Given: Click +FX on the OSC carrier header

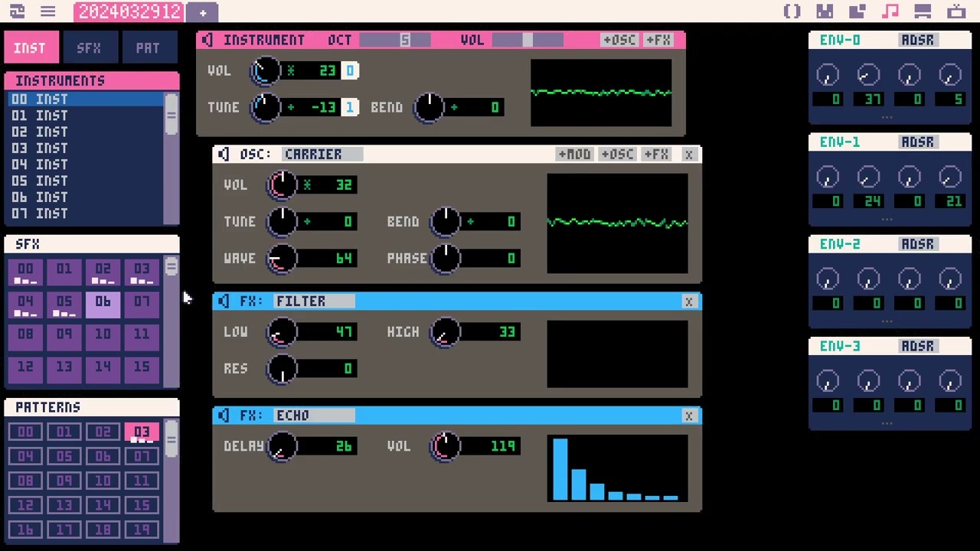Looking at the screenshot, I should (656, 154).
